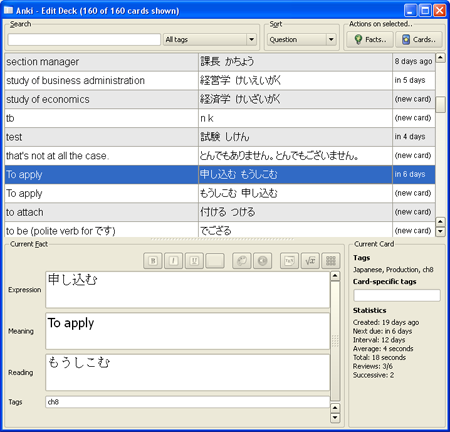Click the grid icon in fact toolbar

[331, 261]
